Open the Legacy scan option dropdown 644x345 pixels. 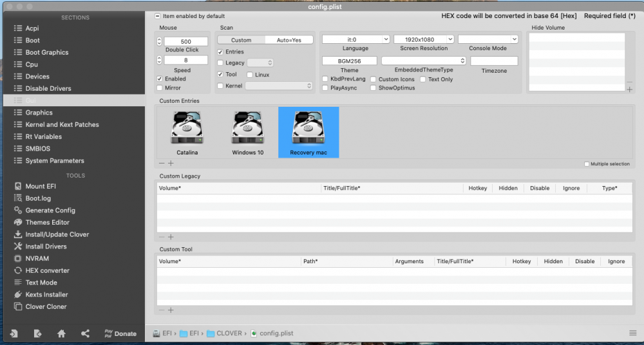point(260,63)
